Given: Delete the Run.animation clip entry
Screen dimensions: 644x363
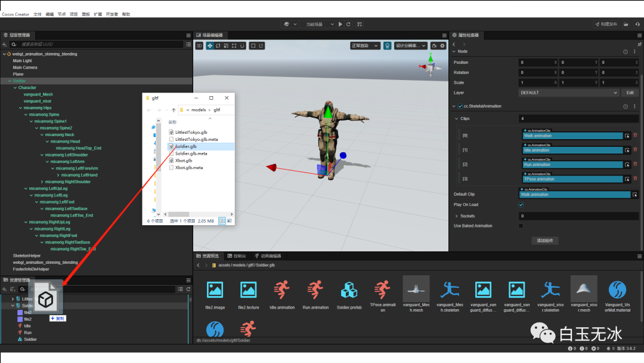Looking at the screenshot, I should [x=635, y=164].
